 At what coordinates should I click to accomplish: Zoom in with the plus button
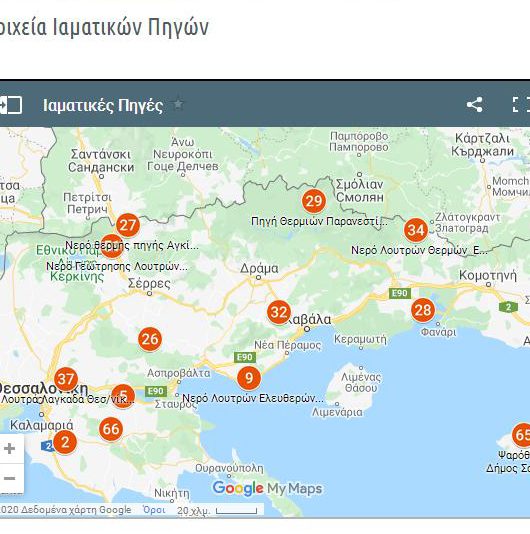pos(10,449)
